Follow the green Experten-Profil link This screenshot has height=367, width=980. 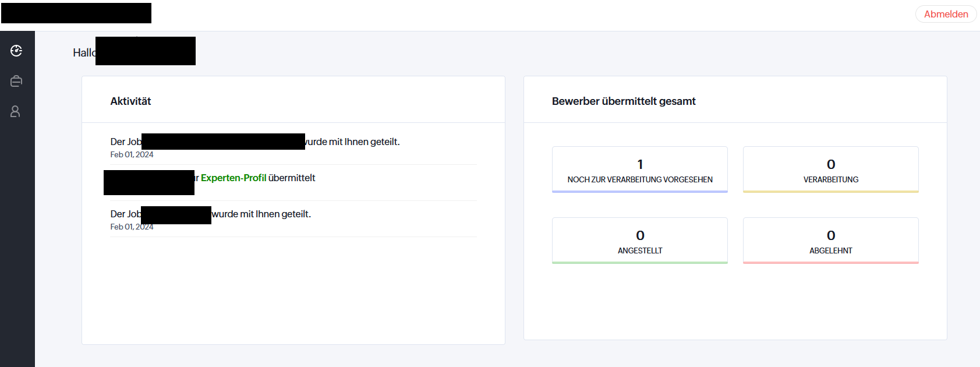[233, 178]
